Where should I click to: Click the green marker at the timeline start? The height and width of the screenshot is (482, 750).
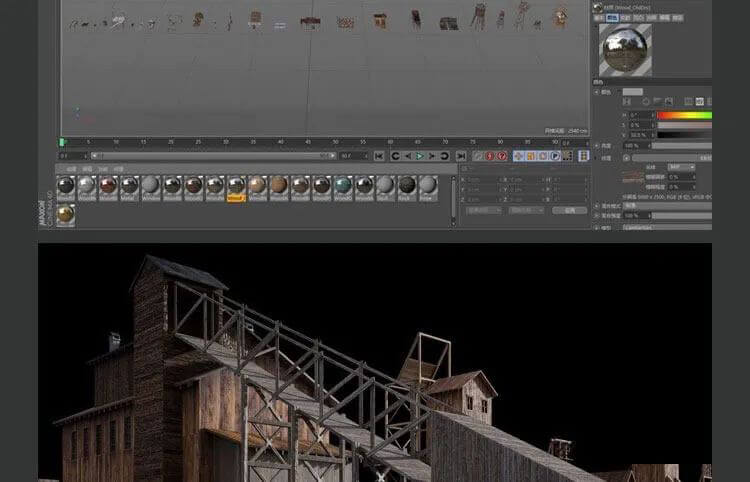point(64,142)
